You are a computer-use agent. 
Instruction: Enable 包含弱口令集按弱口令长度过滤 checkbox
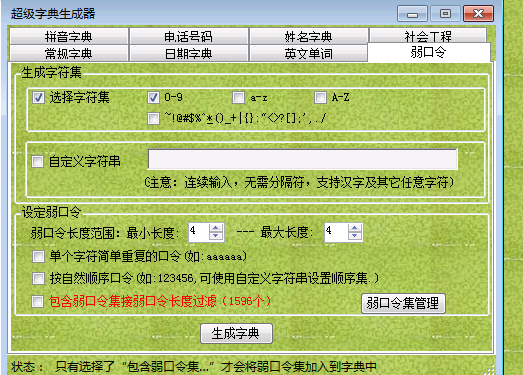(37, 301)
